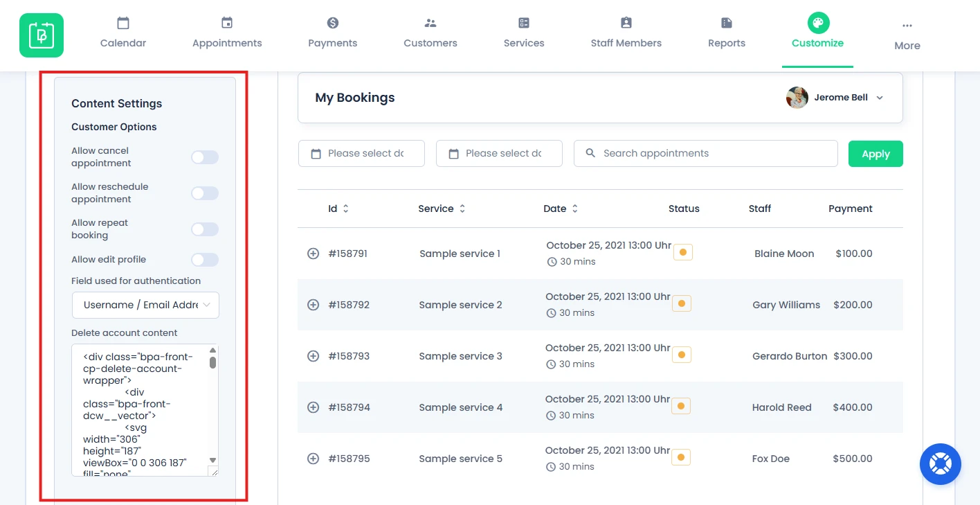Open Jerome Bell user menu chevron
Image resolution: width=980 pixels, height=505 pixels.
(880, 98)
